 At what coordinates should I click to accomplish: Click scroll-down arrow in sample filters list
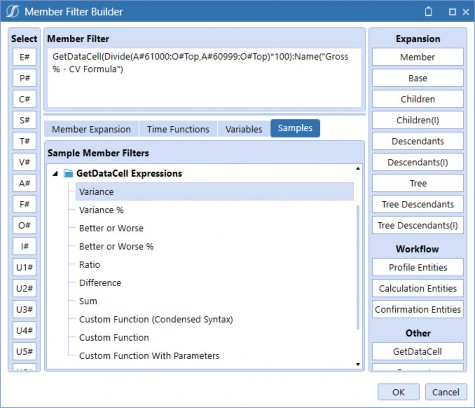click(358, 364)
